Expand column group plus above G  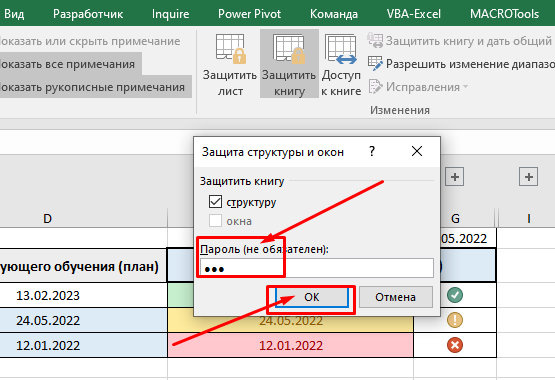[455, 177]
